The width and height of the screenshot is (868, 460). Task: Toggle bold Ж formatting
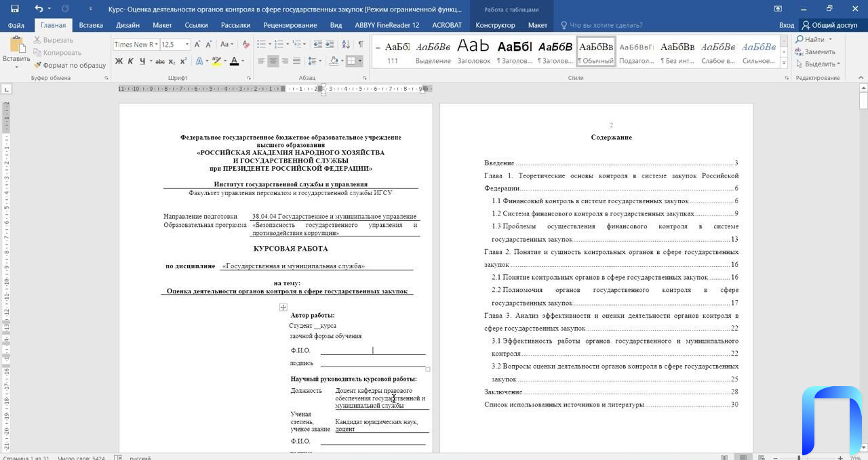click(119, 61)
